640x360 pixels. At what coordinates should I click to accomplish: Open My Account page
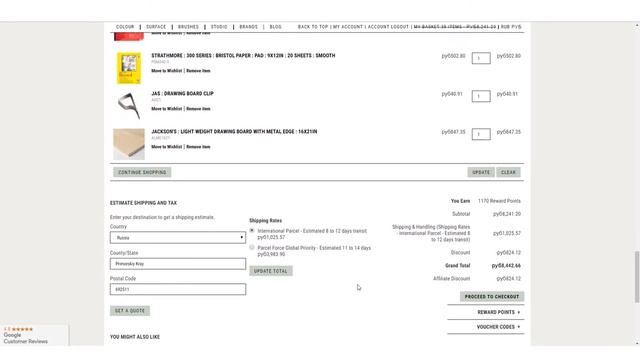[348, 27]
